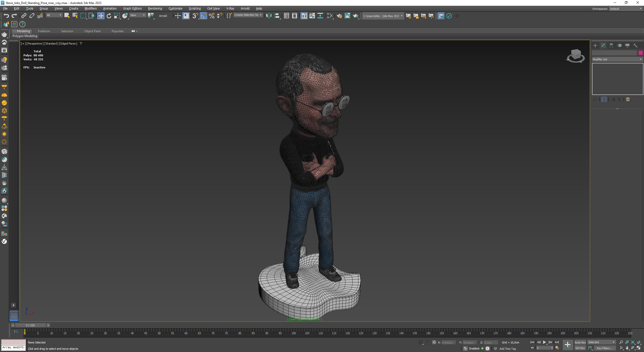Activate the Select Object tool
The height and width of the screenshot is (352, 644).
pyautogui.click(x=67, y=16)
